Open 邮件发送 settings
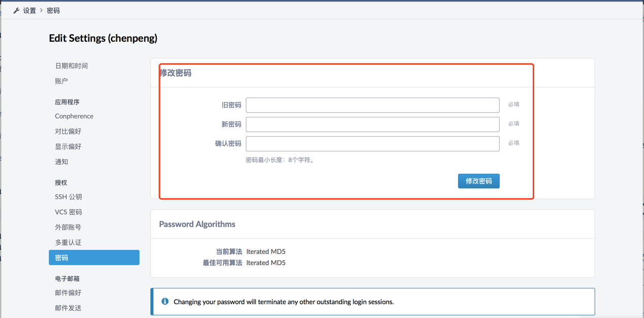The height and width of the screenshot is (318, 644). pos(68,308)
